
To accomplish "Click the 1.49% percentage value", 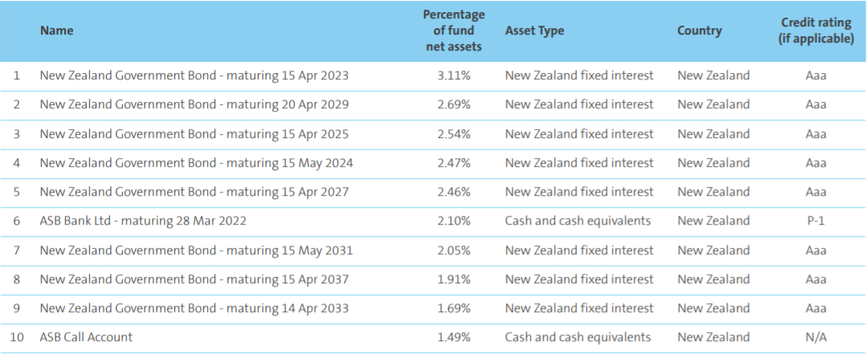I will click(x=454, y=337).
